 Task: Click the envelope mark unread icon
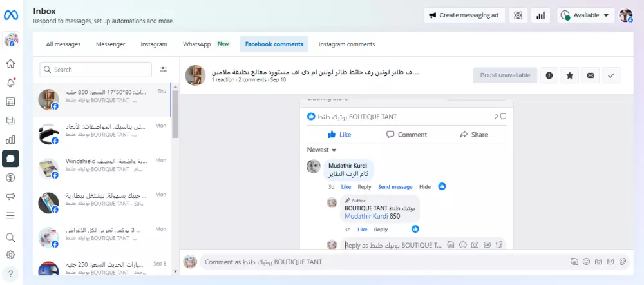[591, 75]
